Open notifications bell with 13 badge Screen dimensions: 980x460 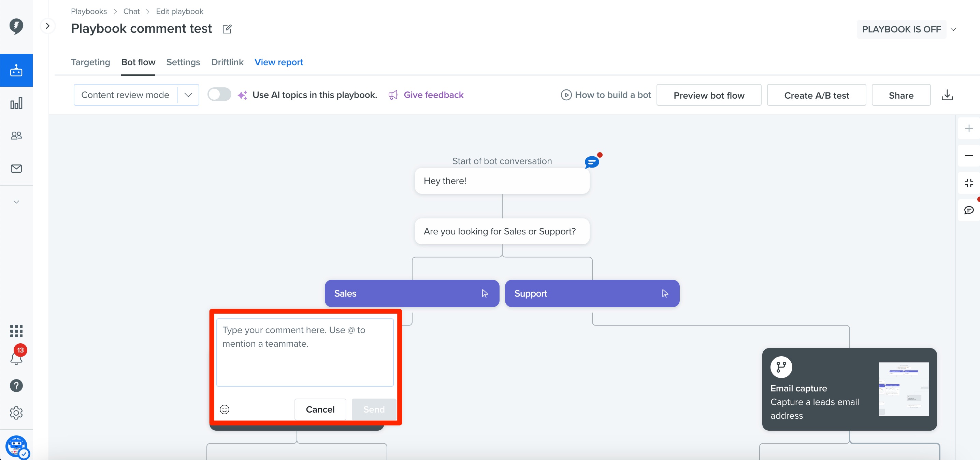point(16,358)
